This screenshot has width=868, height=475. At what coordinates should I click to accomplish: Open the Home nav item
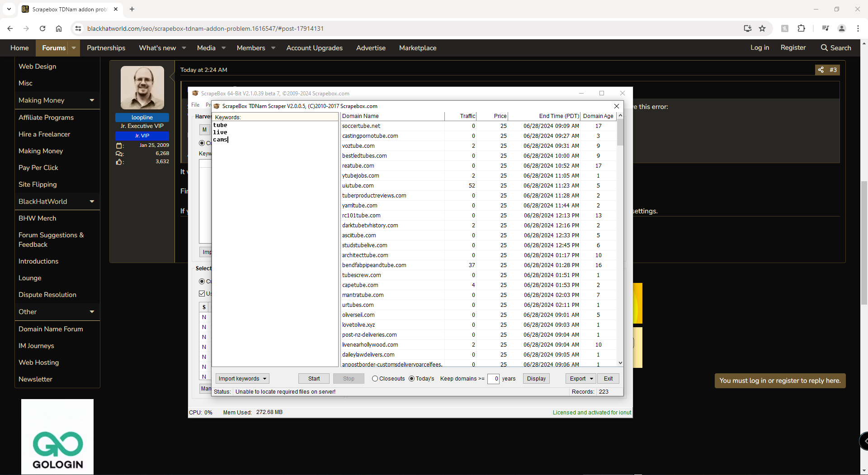[19, 48]
